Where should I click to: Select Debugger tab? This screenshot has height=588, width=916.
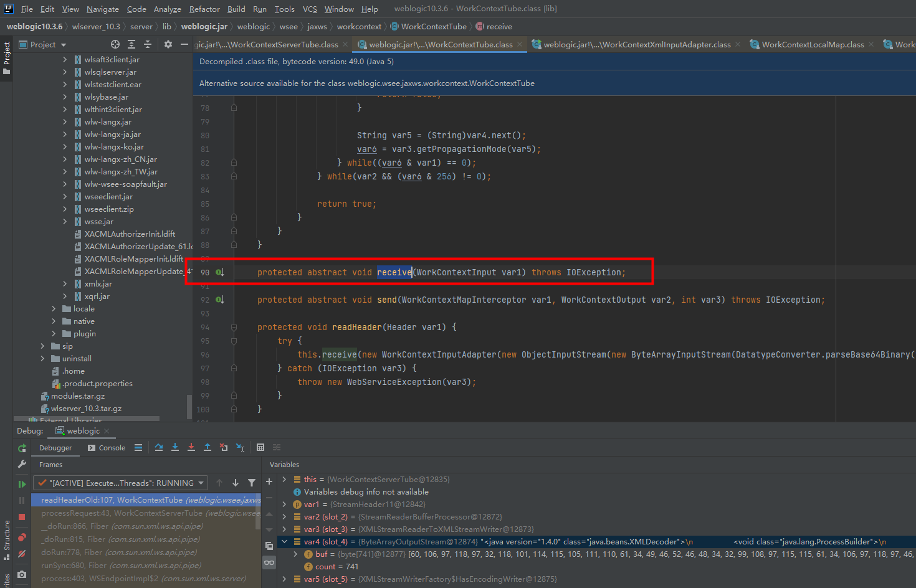(55, 448)
